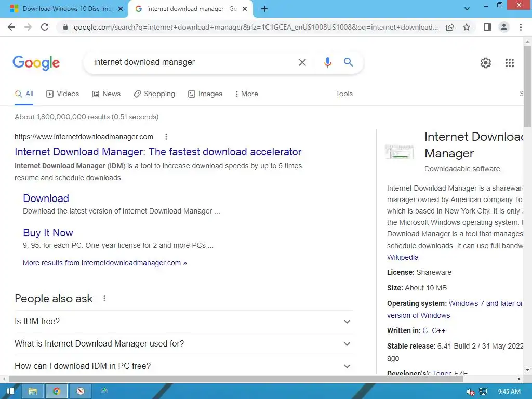Click the blue search magnifier button

pos(348,62)
